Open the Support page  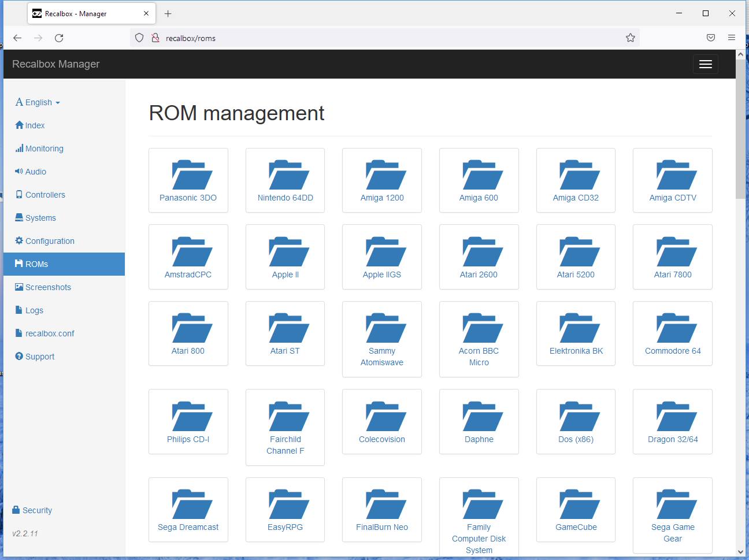tap(35, 357)
